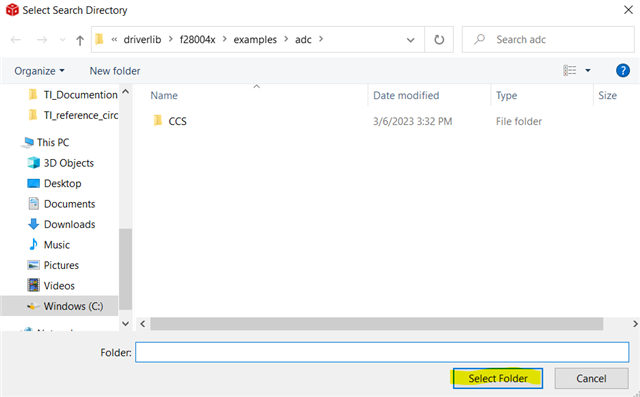Navigate to f28004x in the address bar
640x397 pixels.
(x=198, y=40)
